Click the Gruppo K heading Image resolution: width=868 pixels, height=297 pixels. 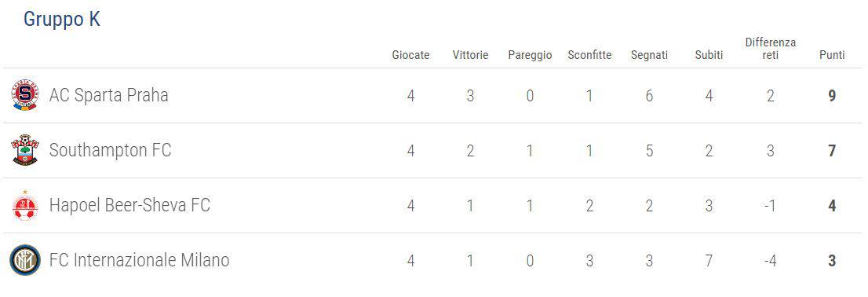tap(61, 20)
